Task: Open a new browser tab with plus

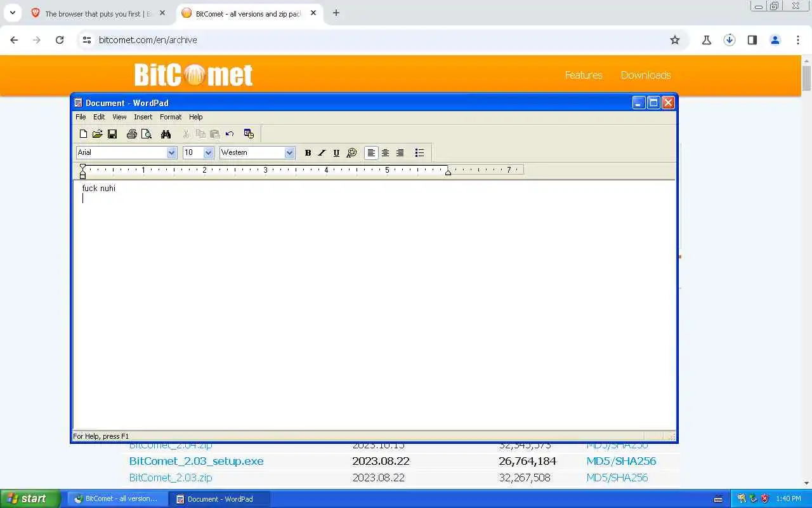Action: (x=336, y=13)
